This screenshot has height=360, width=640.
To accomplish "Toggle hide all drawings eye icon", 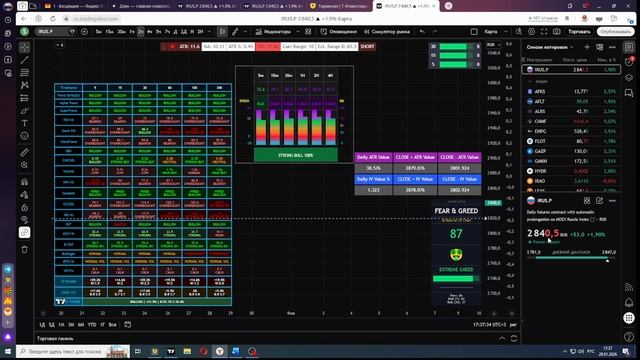I will [x=24, y=220].
